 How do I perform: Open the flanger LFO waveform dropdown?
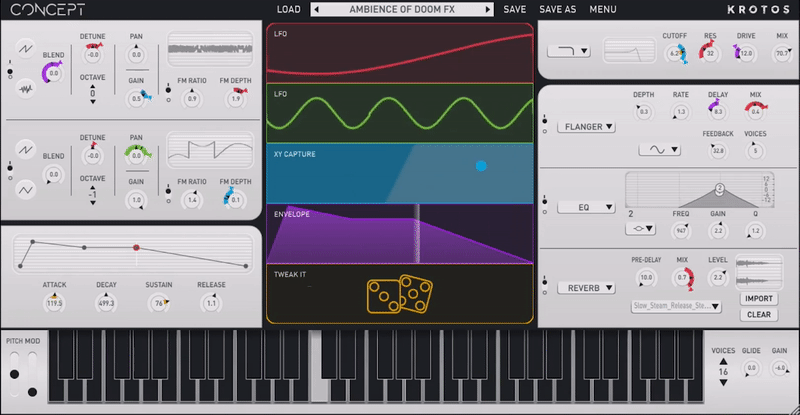(x=659, y=150)
